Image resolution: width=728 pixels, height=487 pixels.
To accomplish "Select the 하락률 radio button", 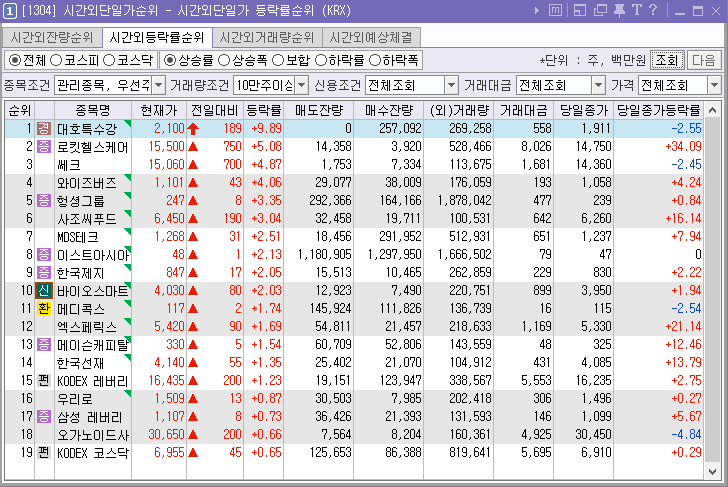I will tap(321, 60).
